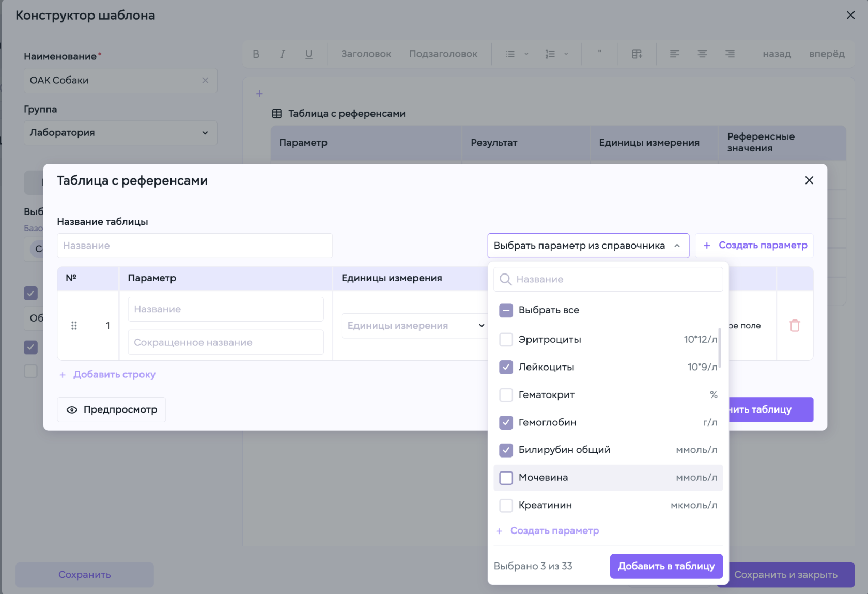Toggle italic formatting in editor toolbar

tap(282, 54)
